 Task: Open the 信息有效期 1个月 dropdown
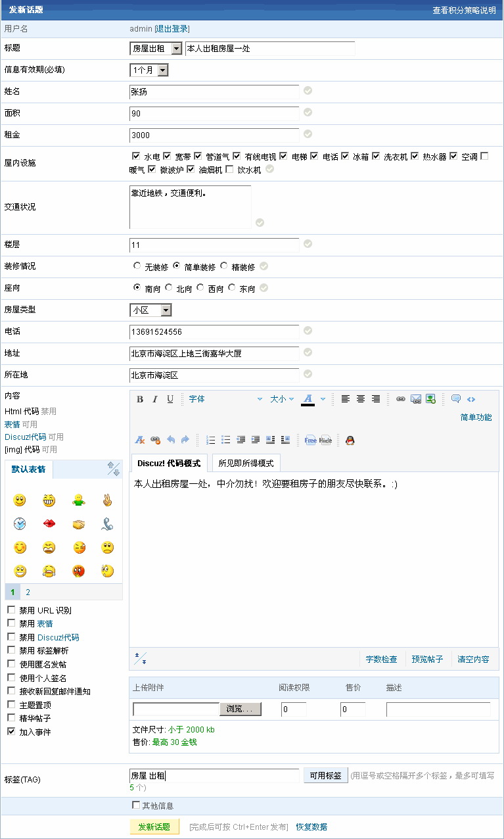[149, 70]
